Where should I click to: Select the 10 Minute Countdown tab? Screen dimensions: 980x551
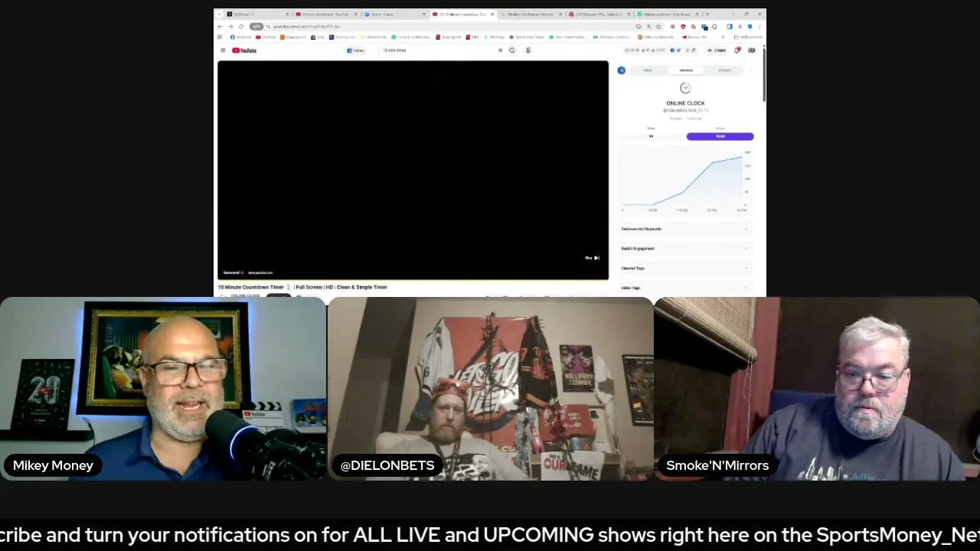[x=463, y=14]
